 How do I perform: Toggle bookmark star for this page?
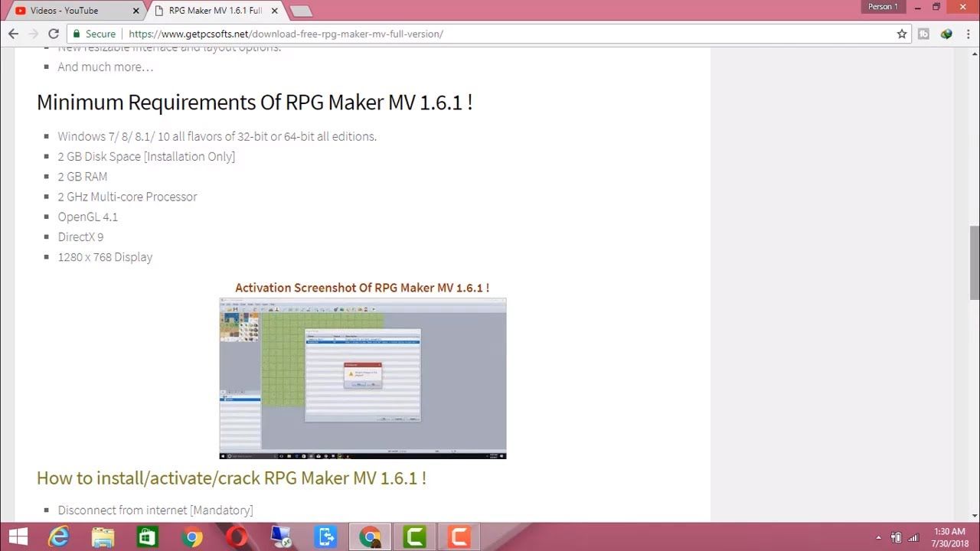click(x=901, y=34)
